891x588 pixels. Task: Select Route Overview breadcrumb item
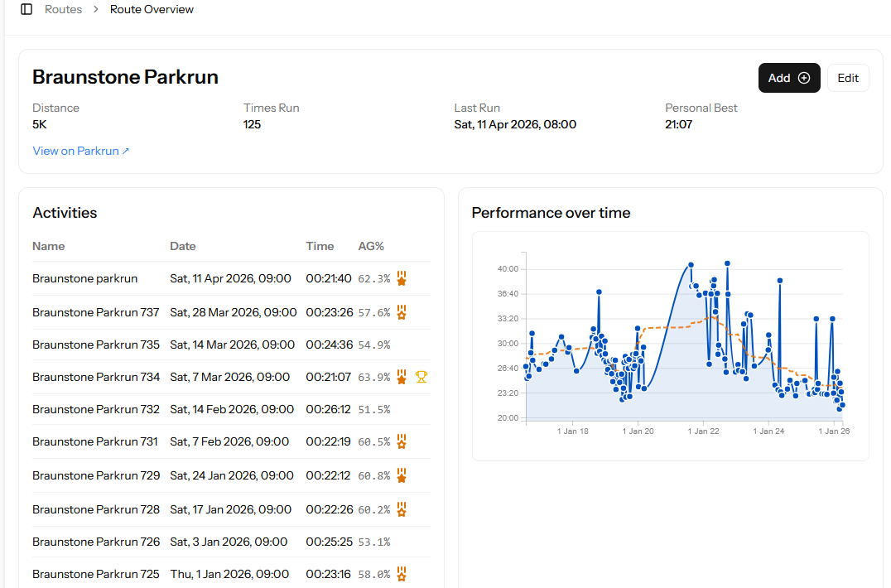(x=152, y=10)
